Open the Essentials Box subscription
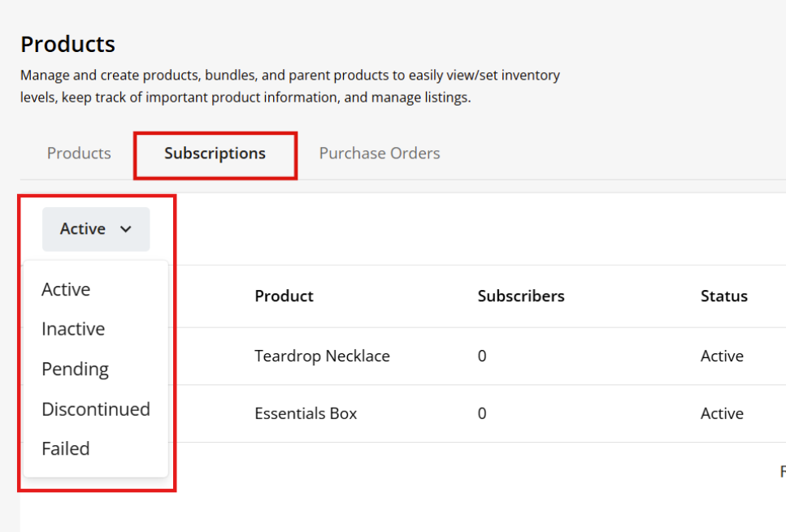This screenshot has width=786, height=532. point(306,413)
